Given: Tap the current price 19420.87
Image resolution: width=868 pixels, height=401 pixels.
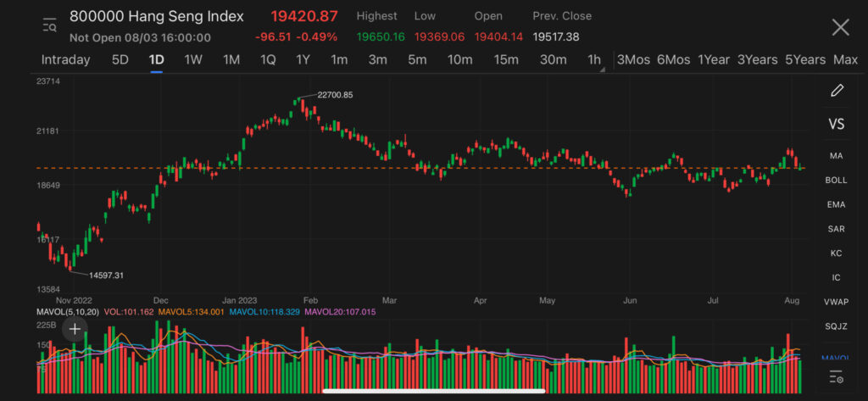Looking at the screenshot, I should click(x=304, y=17).
